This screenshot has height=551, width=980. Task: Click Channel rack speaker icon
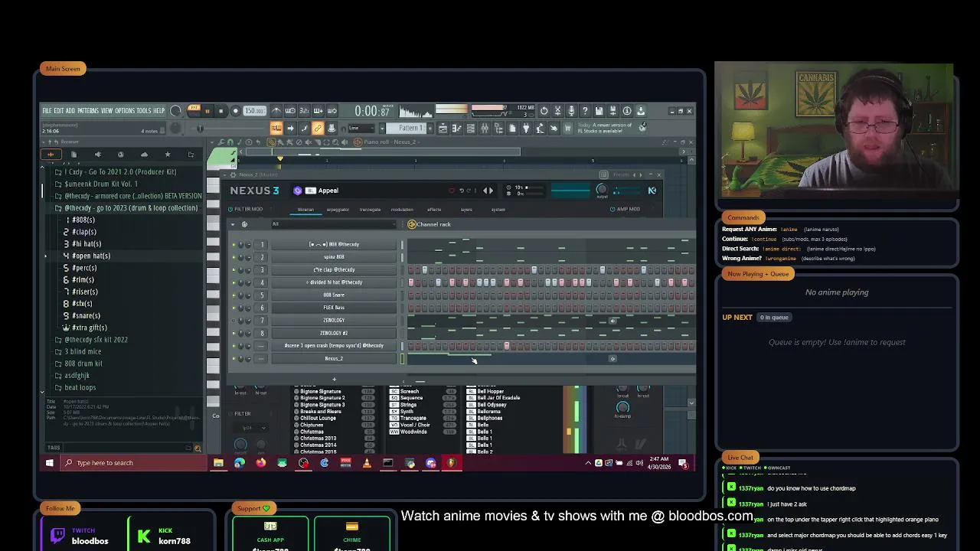pyautogui.click(x=412, y=224)
